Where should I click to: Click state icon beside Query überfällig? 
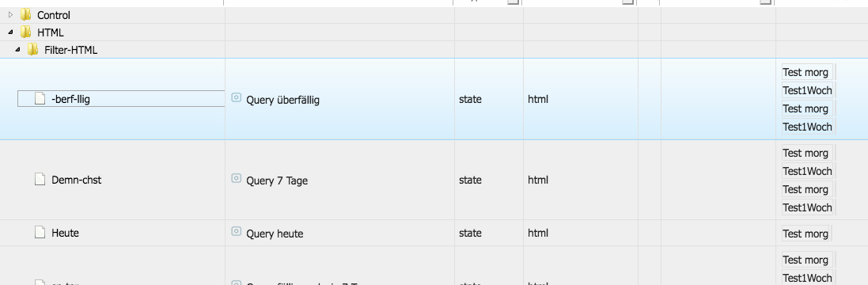coord(237,98)
